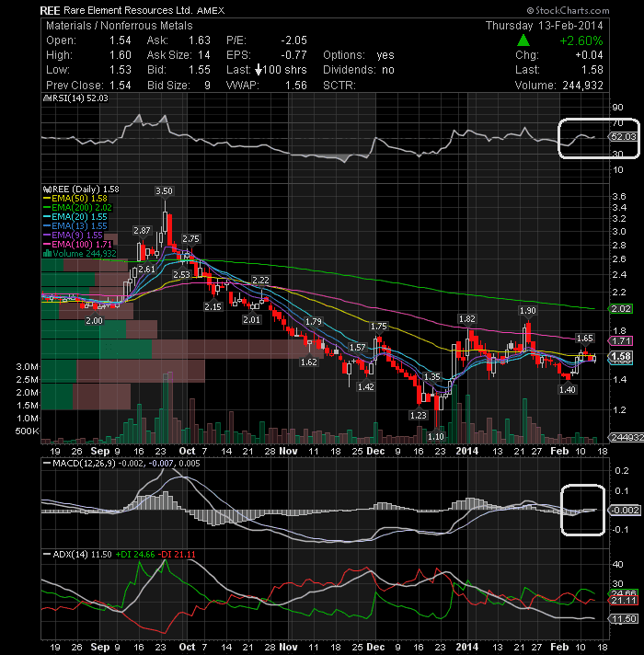The image size is (644, 655).
Task: Click the 1.10 bottom price label
Action: coord(435,437)
